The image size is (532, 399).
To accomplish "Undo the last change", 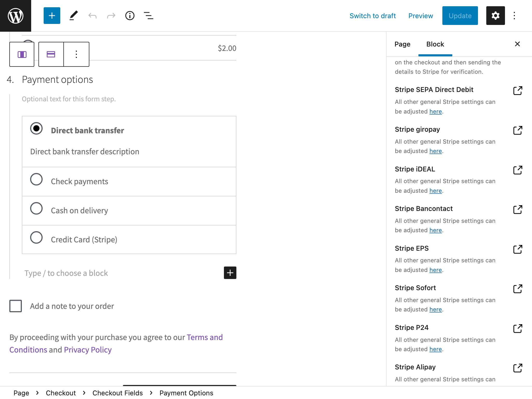I will coord(92,16).
